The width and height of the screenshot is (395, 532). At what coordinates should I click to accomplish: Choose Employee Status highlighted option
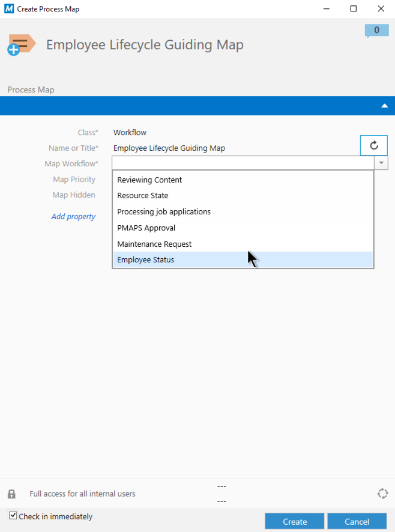(x=243, y=259)
